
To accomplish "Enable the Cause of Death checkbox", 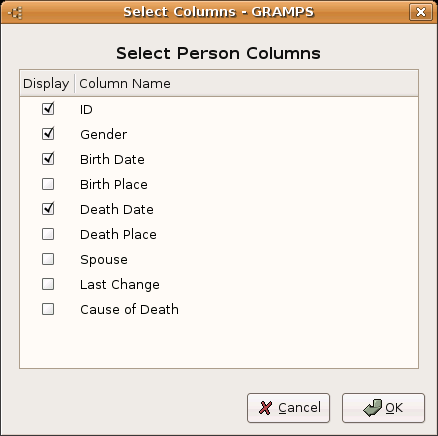I will pos(48,309).
